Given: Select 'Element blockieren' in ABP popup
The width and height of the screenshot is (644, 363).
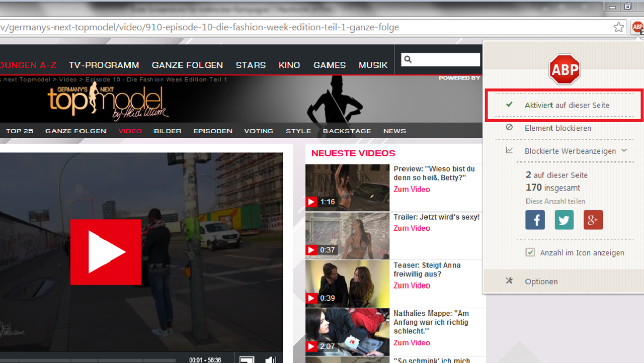Looking at the screenshot, I should [x=557, y=128].
